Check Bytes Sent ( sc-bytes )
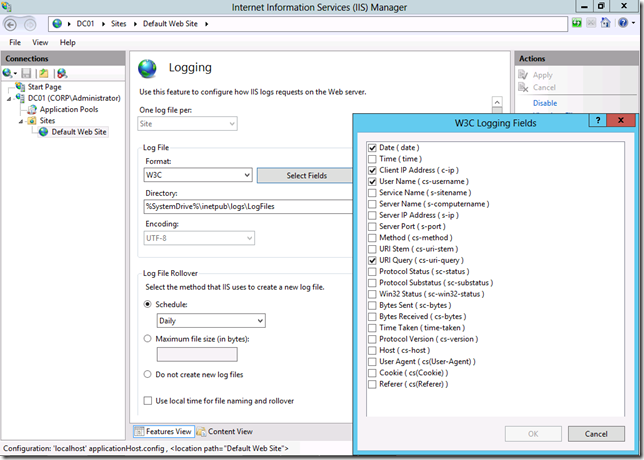 pos(372,305)
